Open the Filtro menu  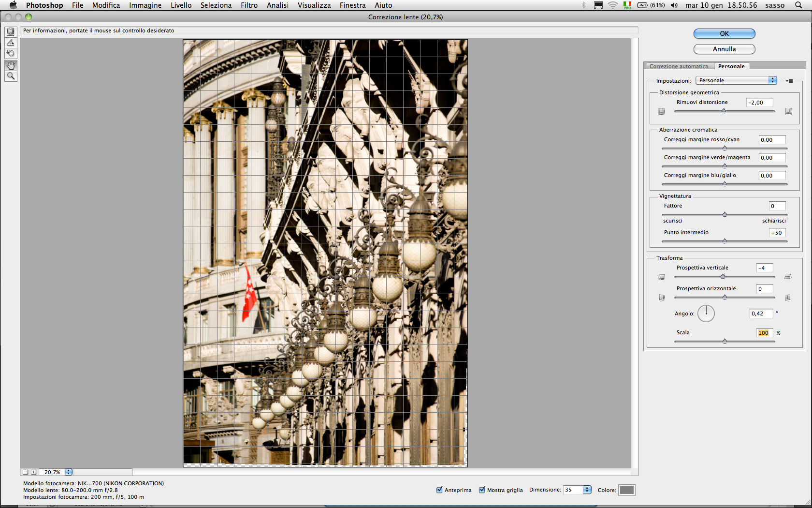click(x=249, y=5)
